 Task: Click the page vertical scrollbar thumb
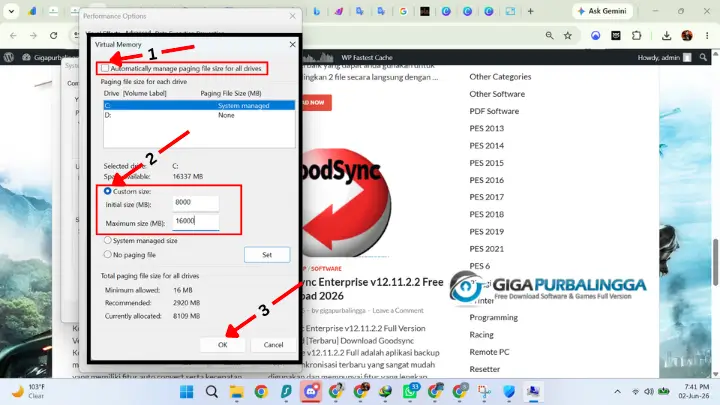tap(715, 262)
